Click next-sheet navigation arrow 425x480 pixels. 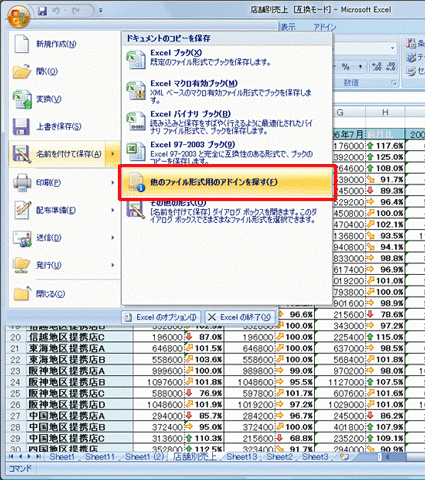[30, 456]
